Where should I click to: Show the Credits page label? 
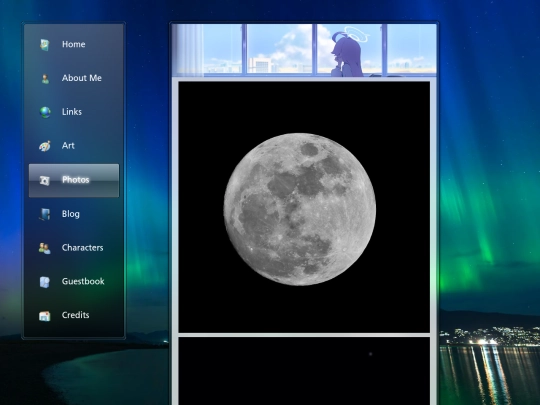[x=75, y=315]
